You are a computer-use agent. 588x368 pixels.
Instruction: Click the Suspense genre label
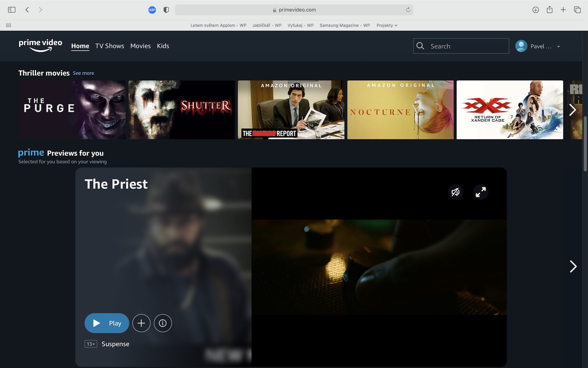(x=116, y=344)
